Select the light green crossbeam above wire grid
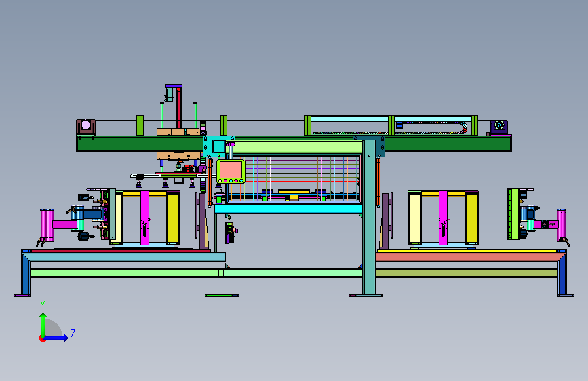 294,146
